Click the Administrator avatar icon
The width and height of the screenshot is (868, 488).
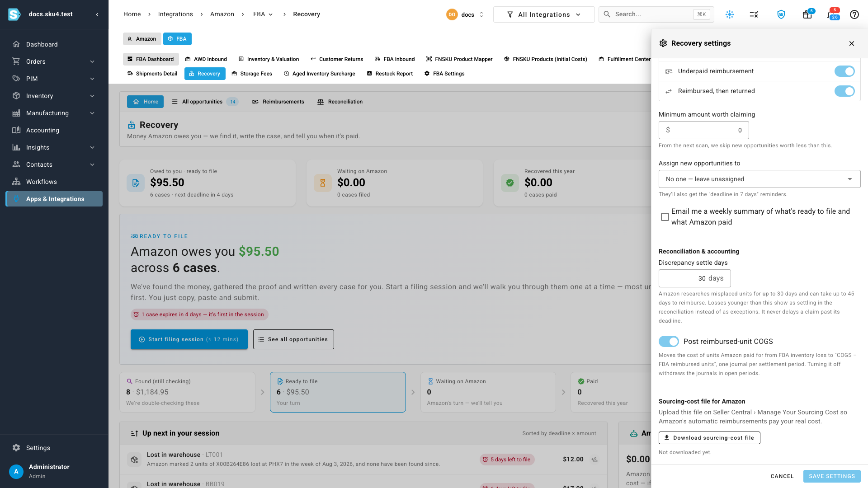16,471
